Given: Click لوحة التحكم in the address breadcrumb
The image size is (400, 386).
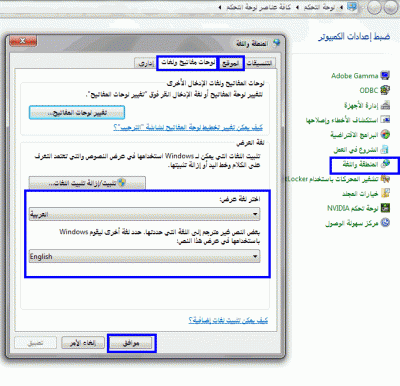Looking at the screenshot, I should pyautogui.click(x=319, y=7).
